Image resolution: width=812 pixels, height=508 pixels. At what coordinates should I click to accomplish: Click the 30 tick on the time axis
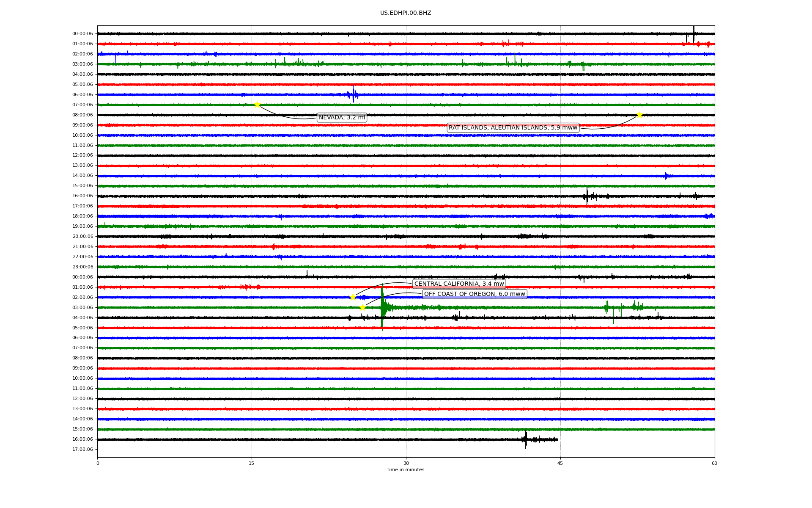[406, 463]
